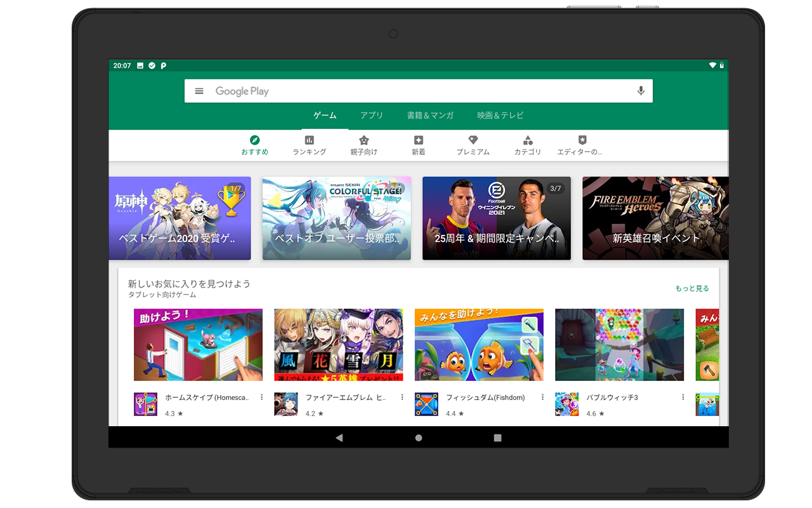This screenshot has width=812, height=508.
Task: Open the Fire Emblem Heroes event banner
Action: coord(655,218)
